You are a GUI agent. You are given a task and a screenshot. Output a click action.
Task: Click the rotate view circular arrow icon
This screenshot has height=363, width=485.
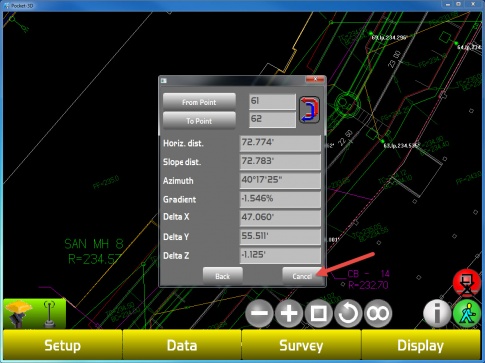[x=348, y=313]
